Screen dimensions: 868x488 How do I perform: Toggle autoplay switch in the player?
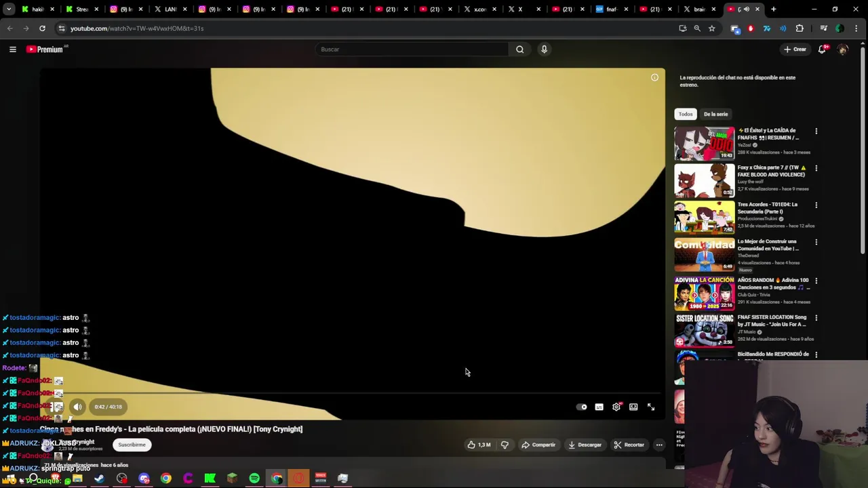pos(582,407)
